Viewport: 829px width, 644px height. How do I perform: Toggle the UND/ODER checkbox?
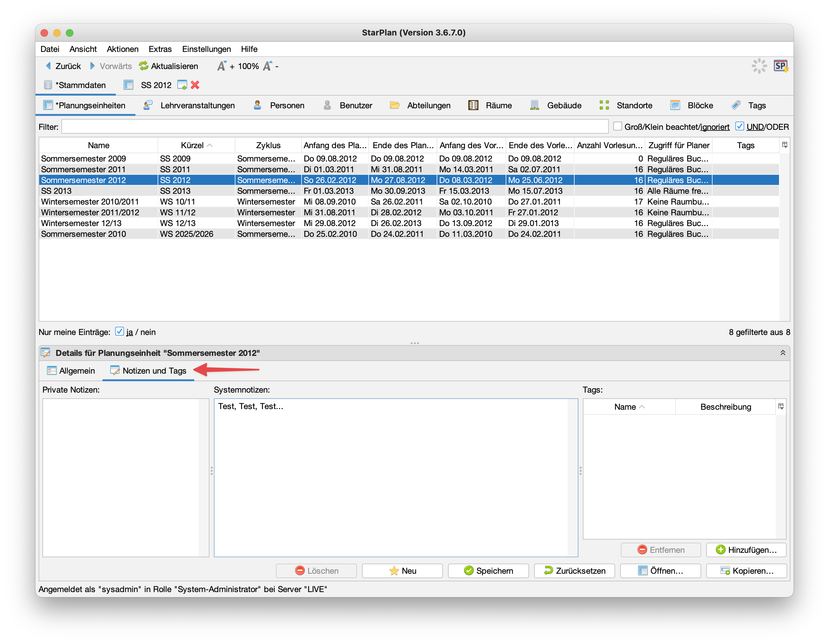[x=739, y=126]
